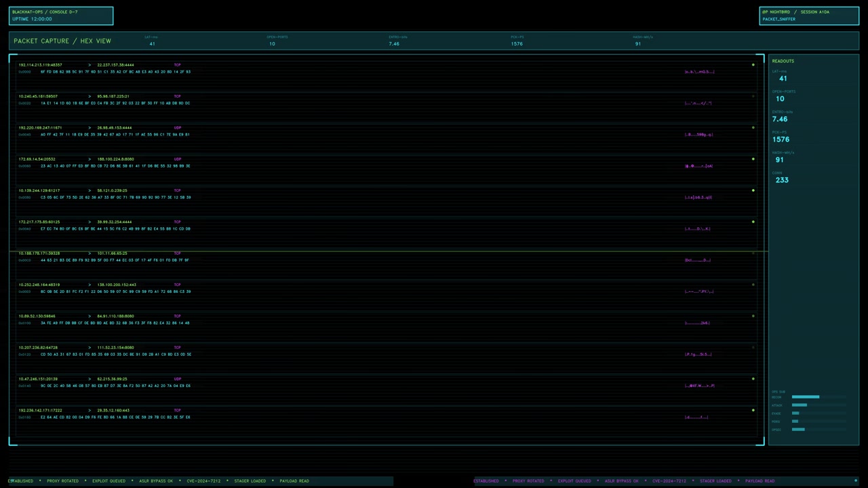Click NIGHTBIRD / SESSION A1DA header box
The width and height of the screenshot is (868, 488).
pos(809,16)
